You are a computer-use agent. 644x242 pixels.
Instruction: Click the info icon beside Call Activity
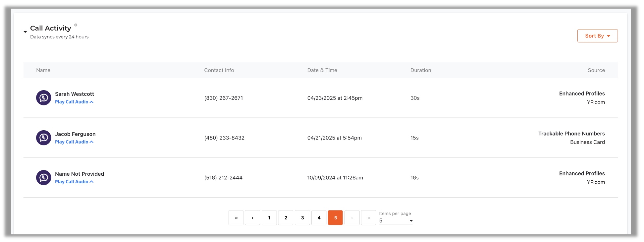click(x=76, y=25)
